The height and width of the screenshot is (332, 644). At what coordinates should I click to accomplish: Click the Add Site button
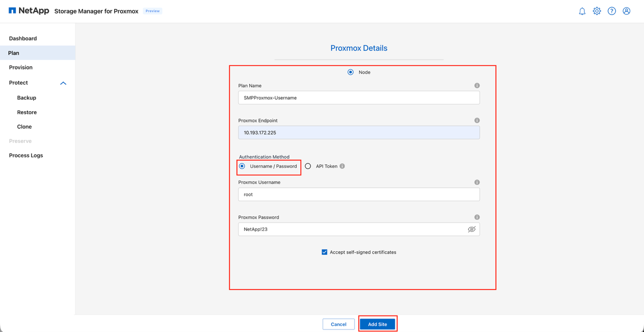(378, 324)
